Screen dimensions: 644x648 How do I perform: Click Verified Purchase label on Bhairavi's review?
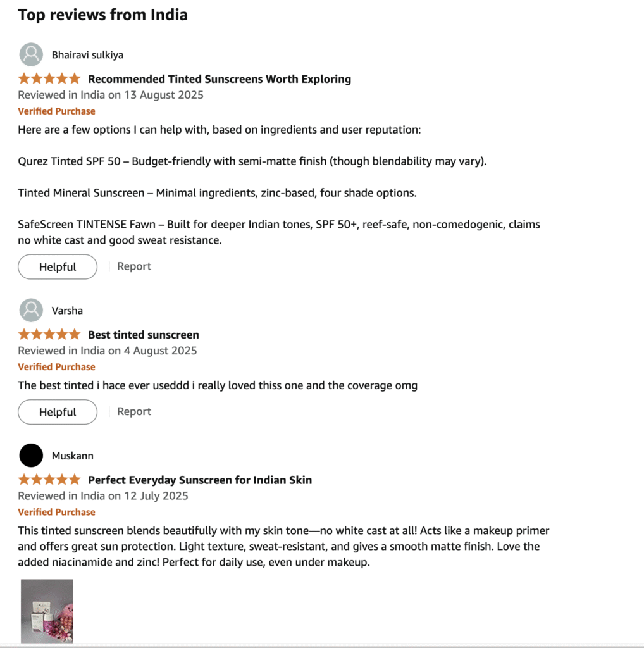[56, 111]
